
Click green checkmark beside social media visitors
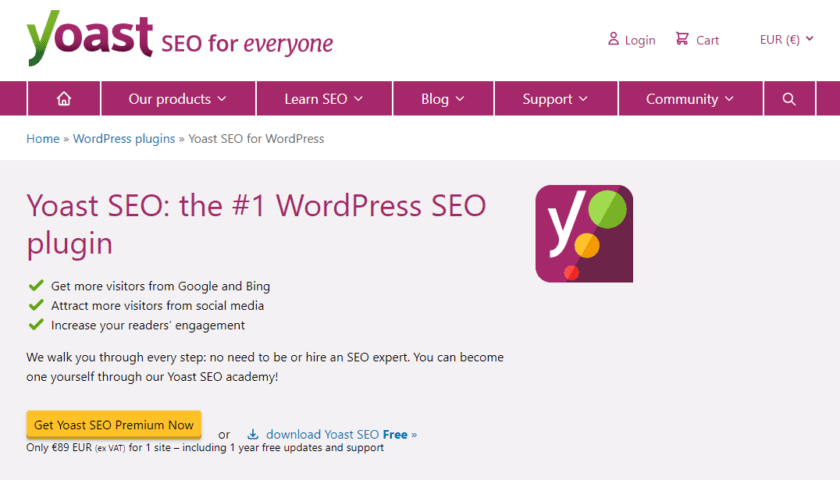(x=36, y=305)
